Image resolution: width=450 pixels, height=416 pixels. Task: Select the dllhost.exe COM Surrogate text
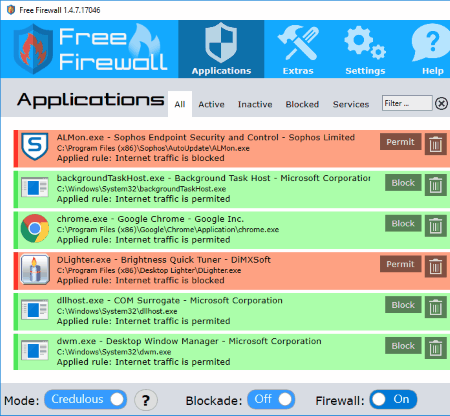point(169,300)
